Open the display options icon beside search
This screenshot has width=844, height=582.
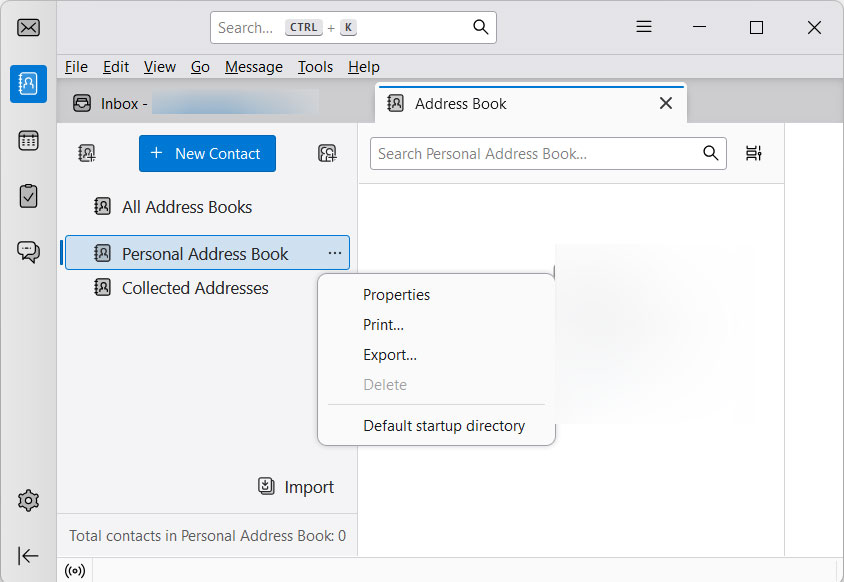[753, 153]
